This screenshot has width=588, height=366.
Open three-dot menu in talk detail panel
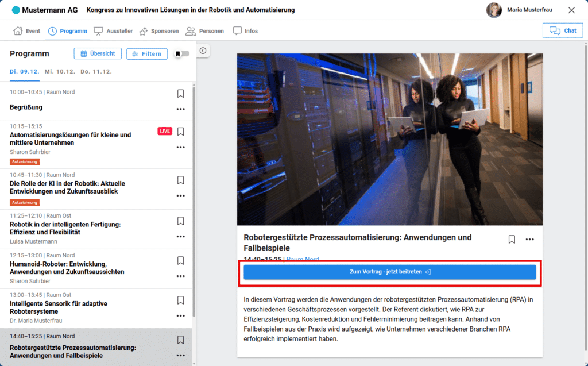click(529, 240)
